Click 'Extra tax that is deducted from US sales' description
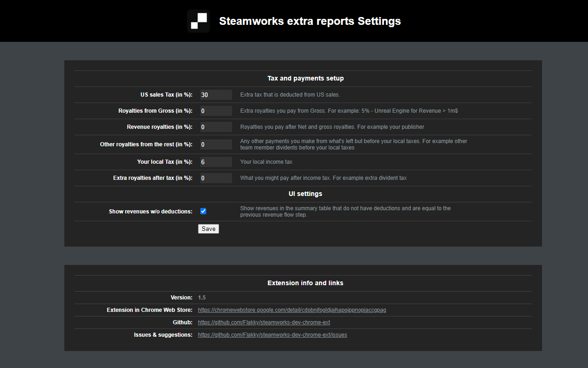The height and width of the screenshot is (368, 588). click(x=290, y=95)
